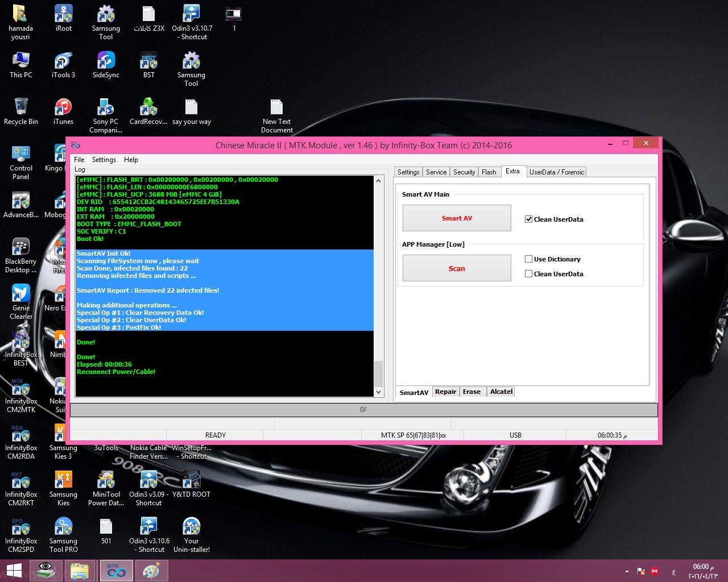Open Samsung Tool PRO desktop icon

[63, 535]
